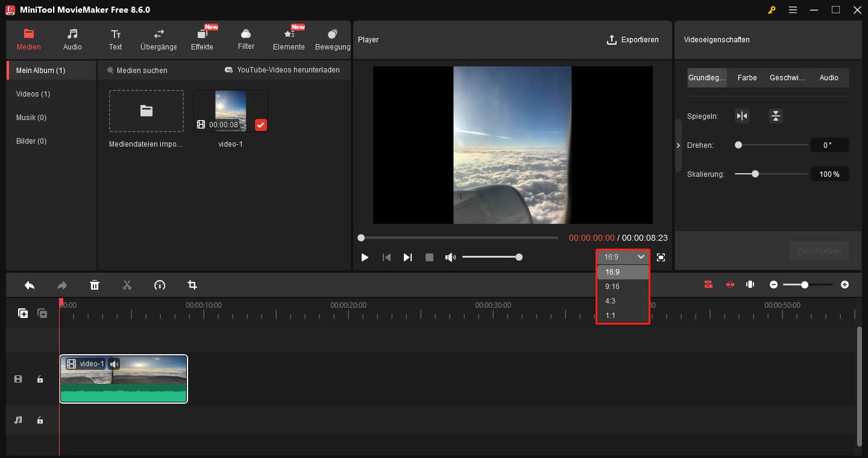Select the Text tool in the top toolbar
Image resolution: width=868 pixels, height=458 pixels.
115,39
